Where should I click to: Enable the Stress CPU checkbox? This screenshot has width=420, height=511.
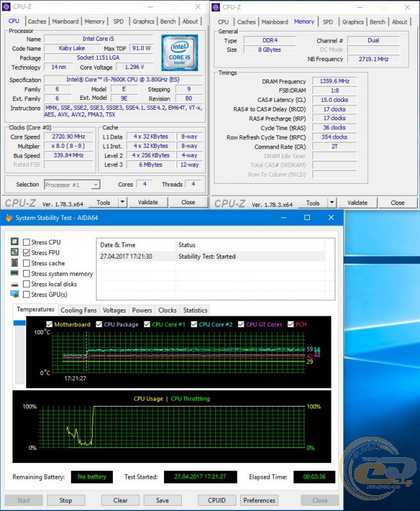point(26,242)
